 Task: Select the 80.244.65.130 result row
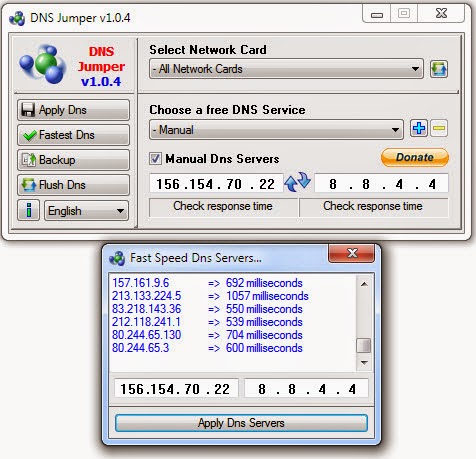point(207,335)
